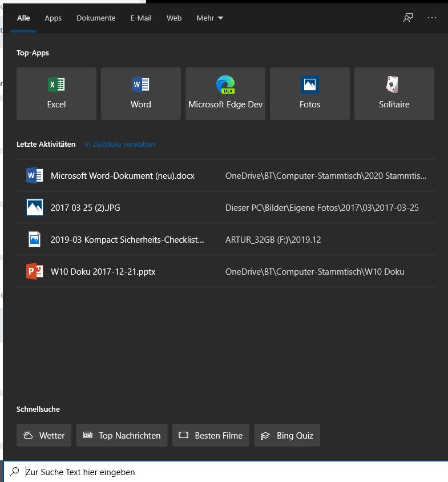Click the photo icon of 2017 03 25 (2).JPG

click(34, 207)
